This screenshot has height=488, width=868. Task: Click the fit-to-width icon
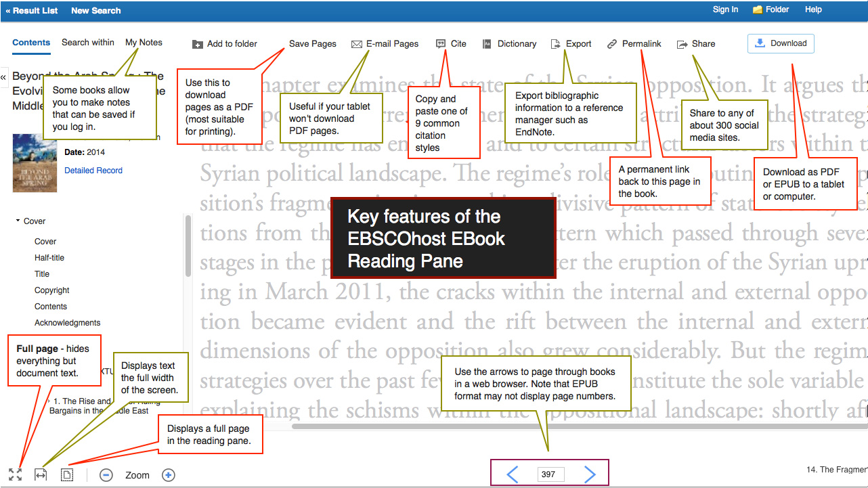(41, 475)
